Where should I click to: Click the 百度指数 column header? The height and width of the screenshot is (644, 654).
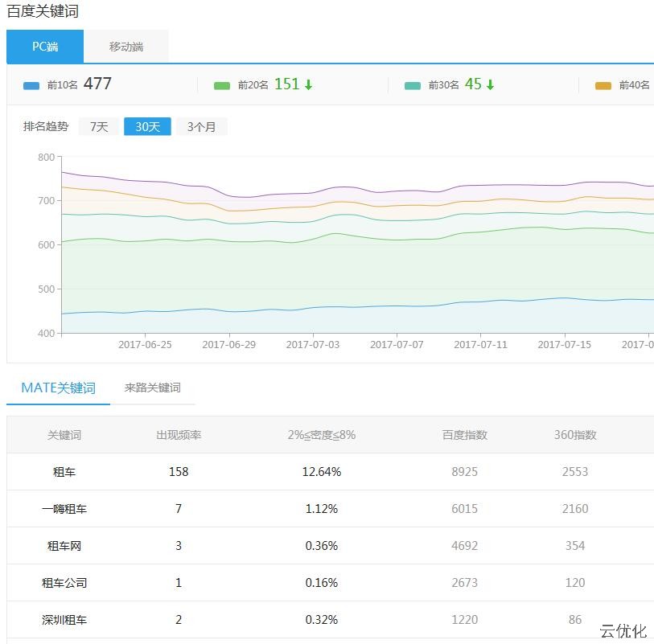(x=464, y=435)
